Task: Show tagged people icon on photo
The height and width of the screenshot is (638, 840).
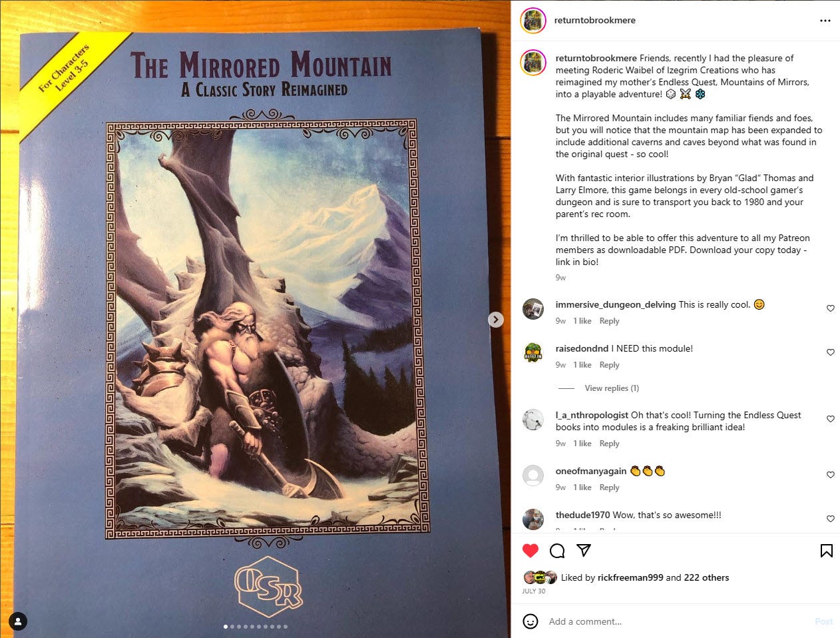Action: click(x=19, y=621)
